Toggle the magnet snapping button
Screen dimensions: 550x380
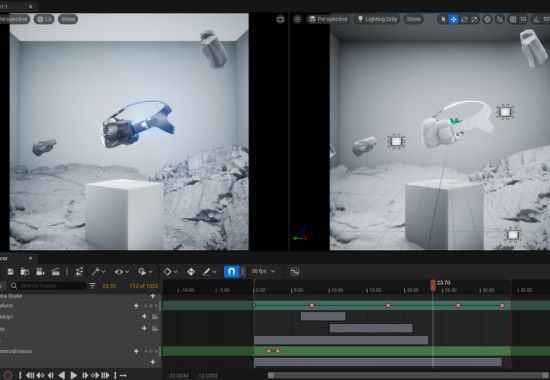click(231, 272)
